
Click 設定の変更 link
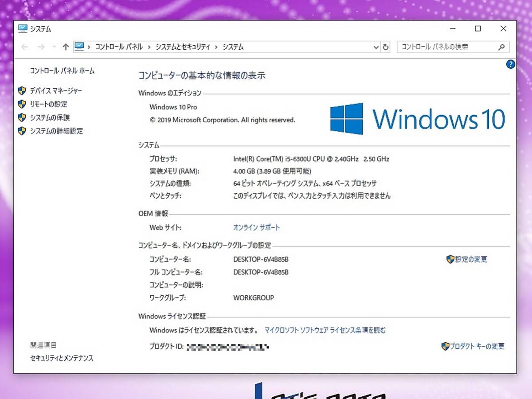tap(471, 259)
